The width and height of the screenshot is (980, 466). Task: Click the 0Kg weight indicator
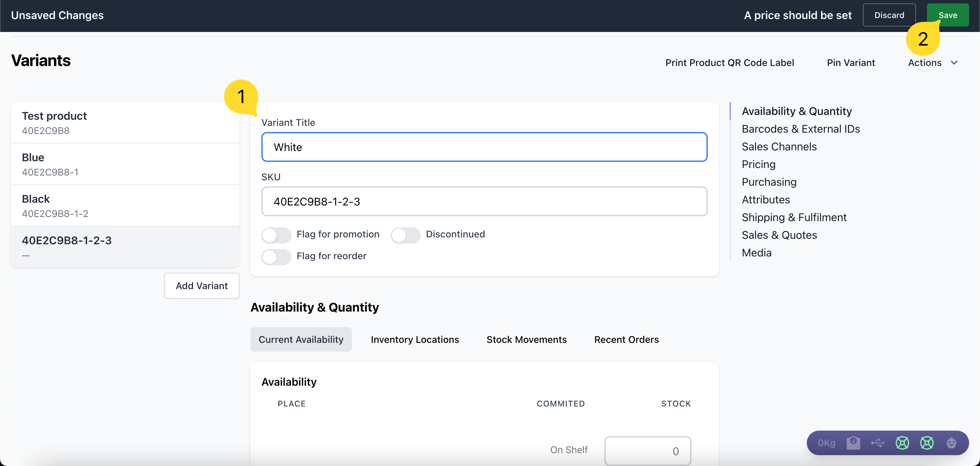826,443
